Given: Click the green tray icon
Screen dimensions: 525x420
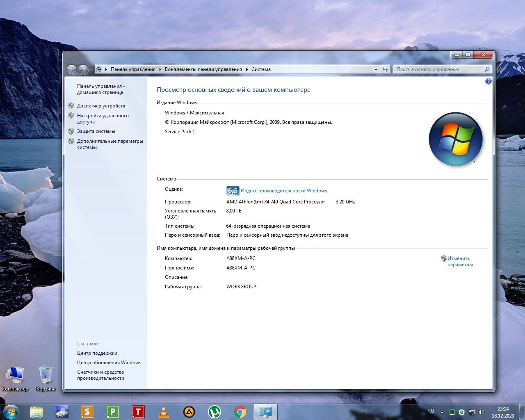Looking at the screenshot, I should tap(452, 412).
